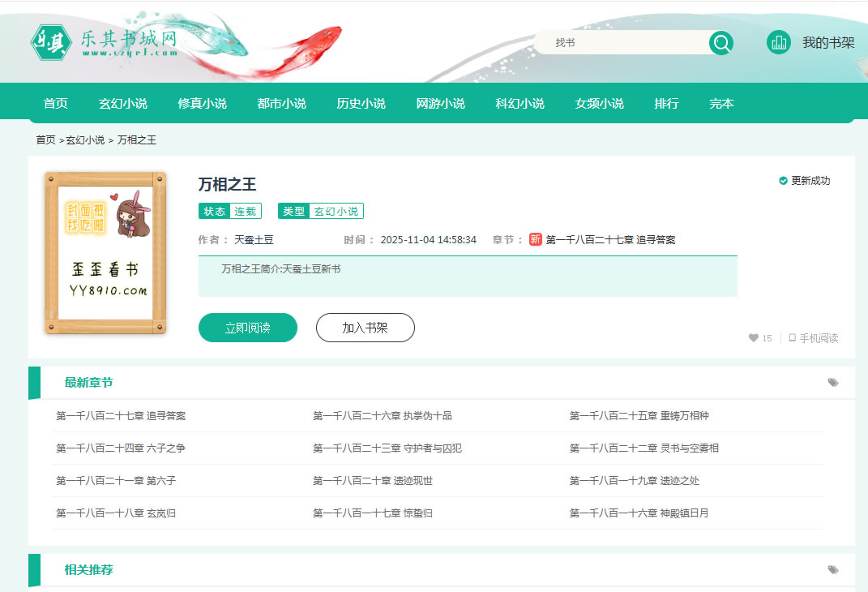
Task: Open chapter 第一千八百二十六章 执掌伪十品
Action: point(382,416)
